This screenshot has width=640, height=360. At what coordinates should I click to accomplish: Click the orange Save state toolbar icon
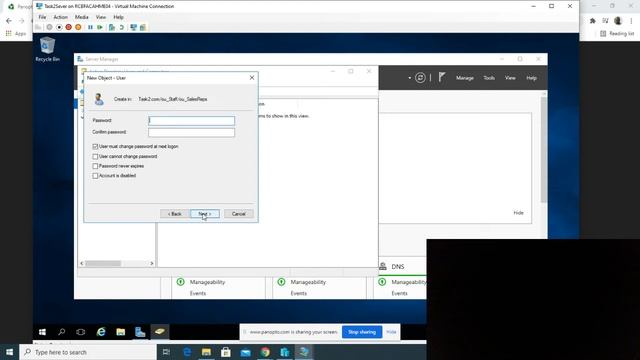[78, 27]
